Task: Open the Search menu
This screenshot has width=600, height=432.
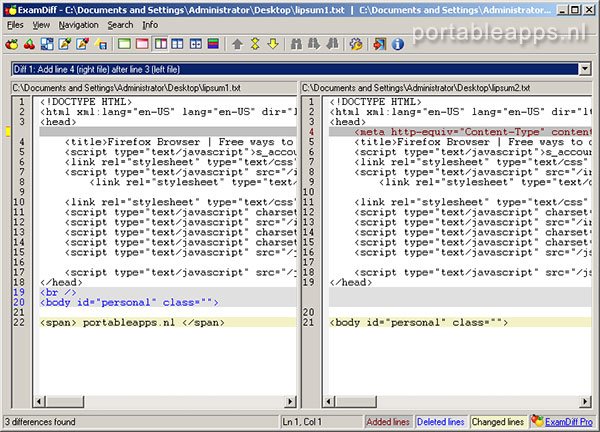Action: (x=120, y=25)
